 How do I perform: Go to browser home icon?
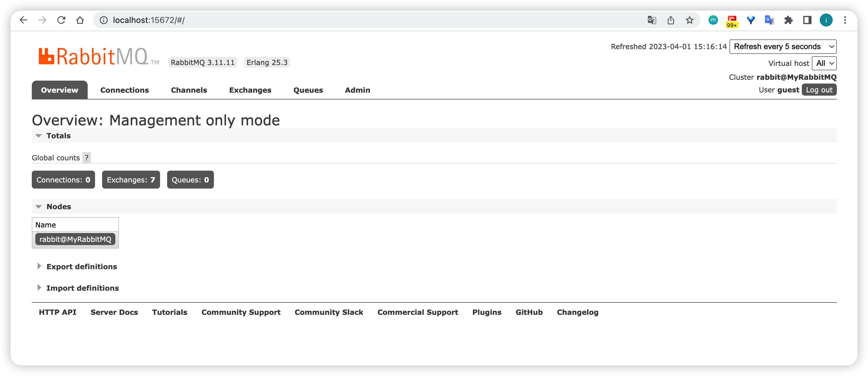[x=80, y=20]
